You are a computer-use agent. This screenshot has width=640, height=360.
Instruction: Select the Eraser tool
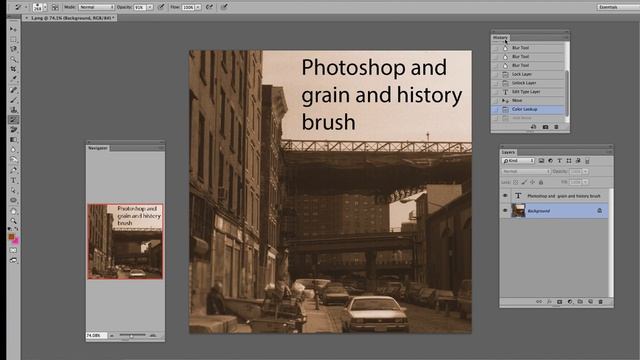click(x=13, y=130)
